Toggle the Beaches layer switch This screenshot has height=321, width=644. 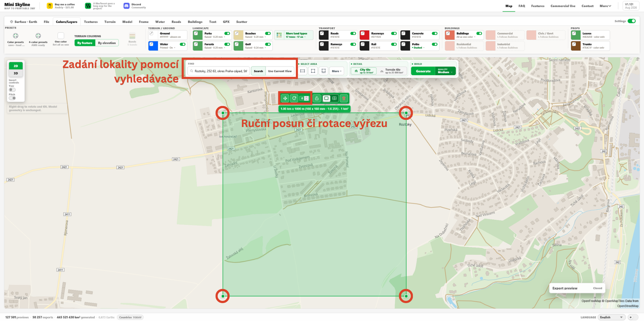(268, 33)
